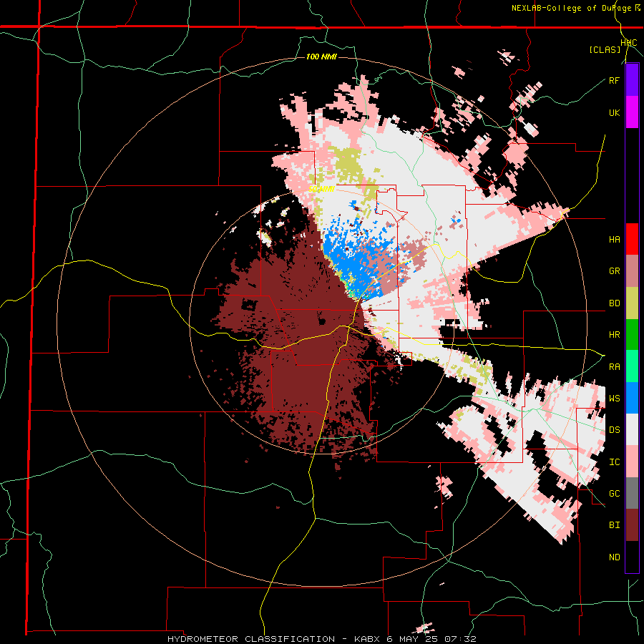Click the IC legend label
644x644 pixels.
(x=614, y=462)
